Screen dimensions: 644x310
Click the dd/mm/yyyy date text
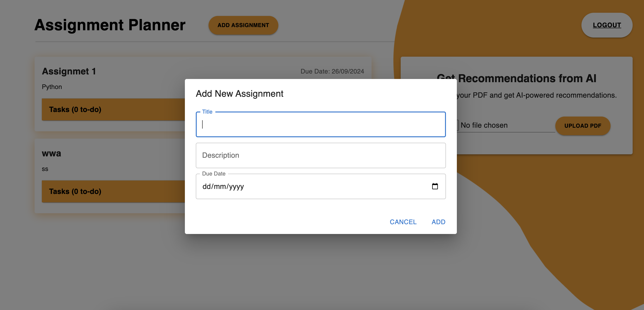tap(223, 186)
